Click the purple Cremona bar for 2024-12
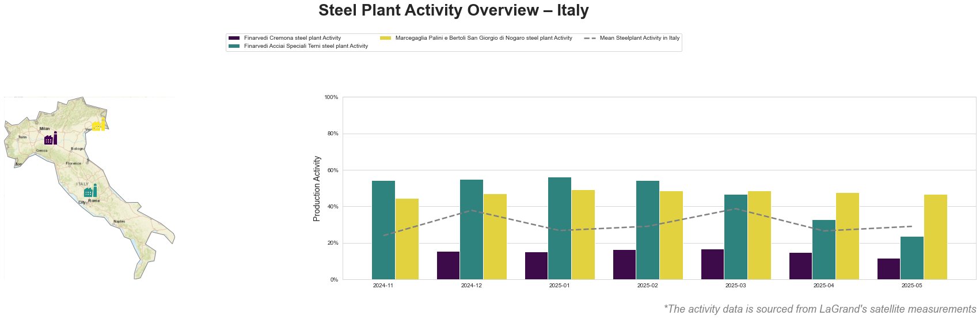 448,265
